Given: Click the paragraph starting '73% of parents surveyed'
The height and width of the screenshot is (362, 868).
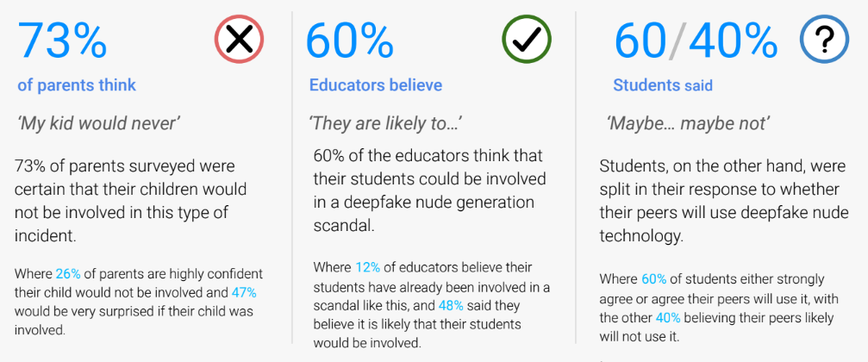Looking at the screenshot, I should 131,200.
